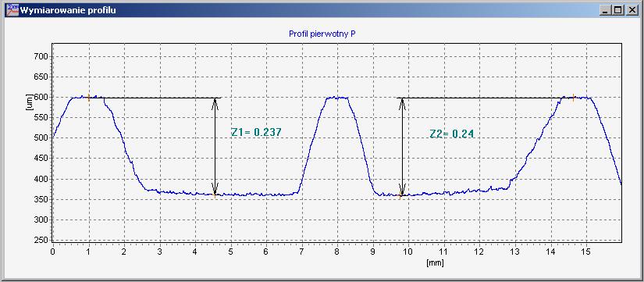Click the 300 value on the Y axis
The width and height of the screenshot is (644, 282).
[42, 220]
